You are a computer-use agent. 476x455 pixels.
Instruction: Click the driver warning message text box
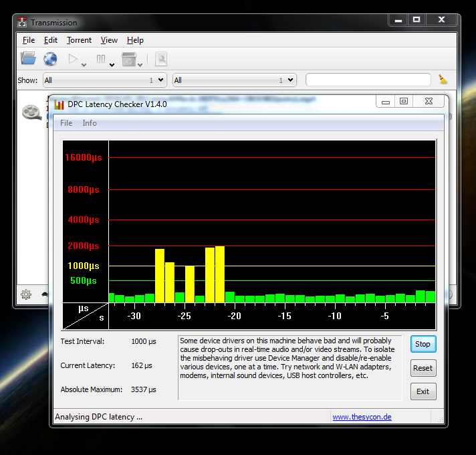290,368
